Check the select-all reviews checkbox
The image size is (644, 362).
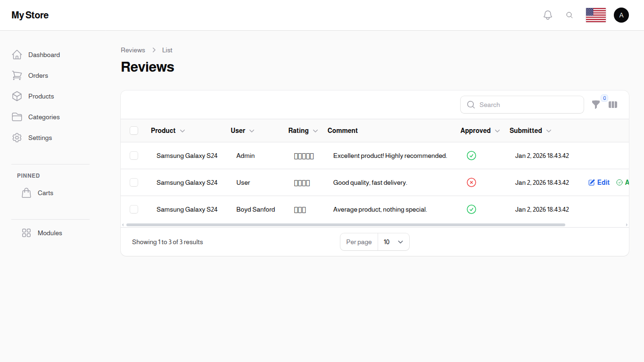pos(134,131)
